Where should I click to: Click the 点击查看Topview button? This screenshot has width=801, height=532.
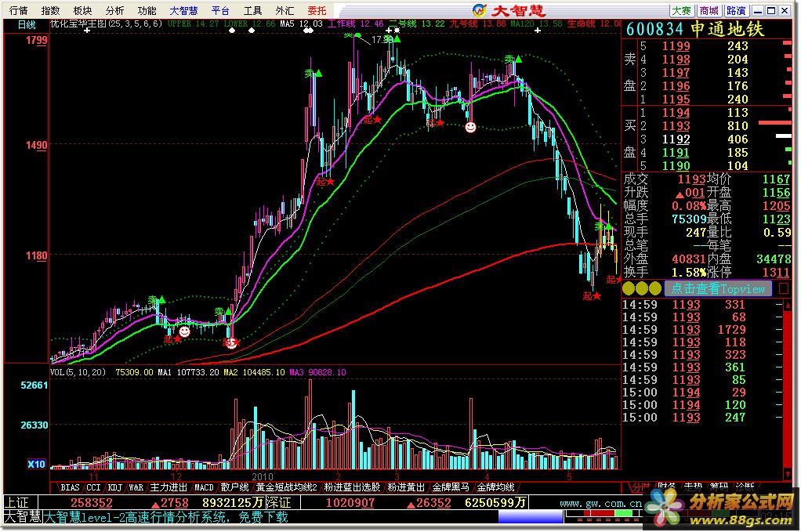click(718, 289)
